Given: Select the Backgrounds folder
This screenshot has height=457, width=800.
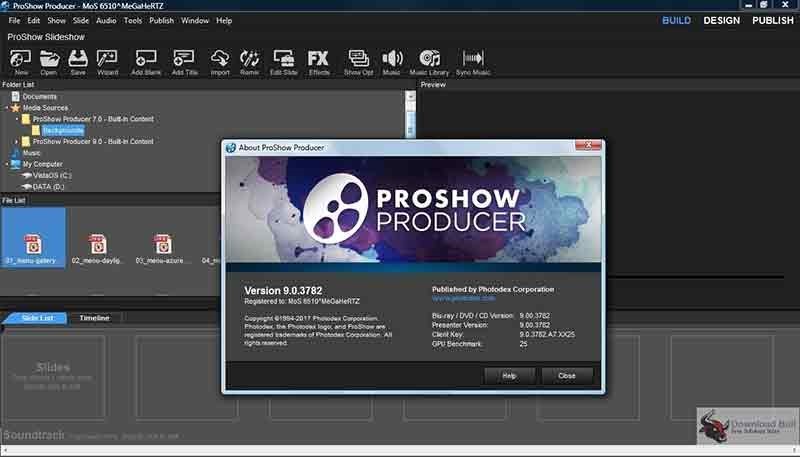Looking at the screenshot, I should (63, 131).
